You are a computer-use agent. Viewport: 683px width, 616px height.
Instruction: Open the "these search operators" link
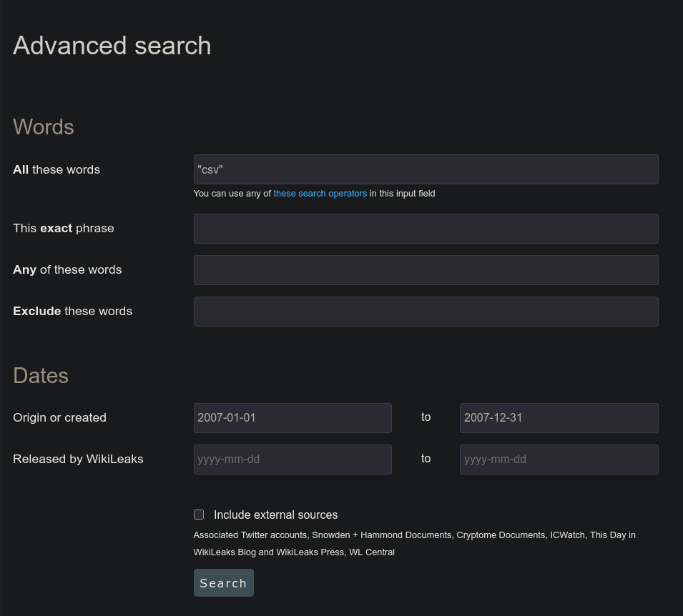pos(320,194)
